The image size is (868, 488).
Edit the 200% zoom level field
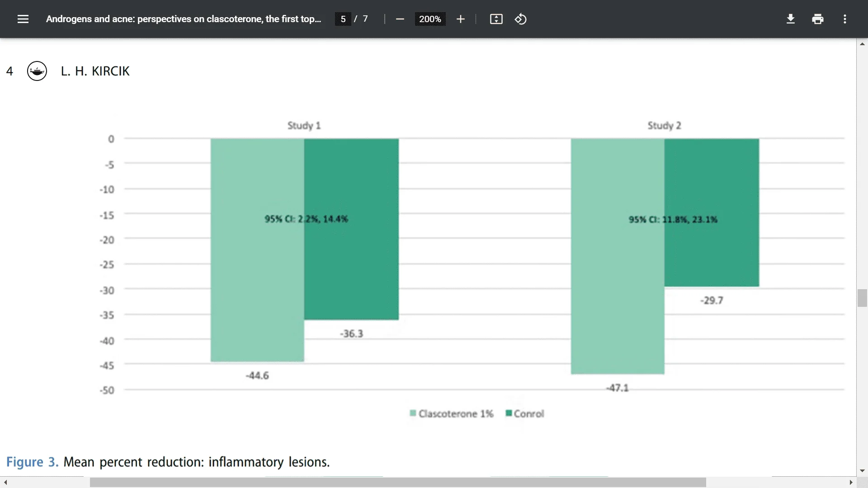tap(430, 19)
